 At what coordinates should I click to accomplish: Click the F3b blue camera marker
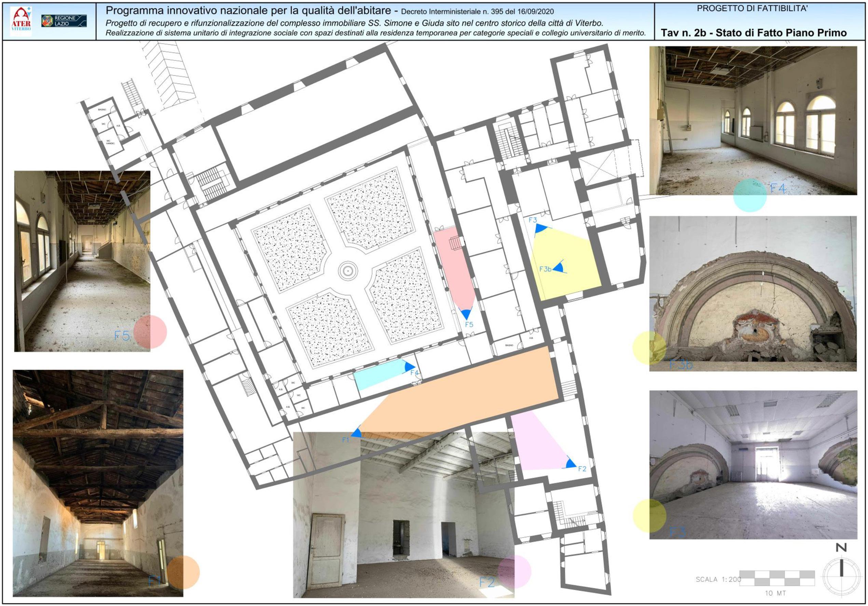(x=560, y=267)
